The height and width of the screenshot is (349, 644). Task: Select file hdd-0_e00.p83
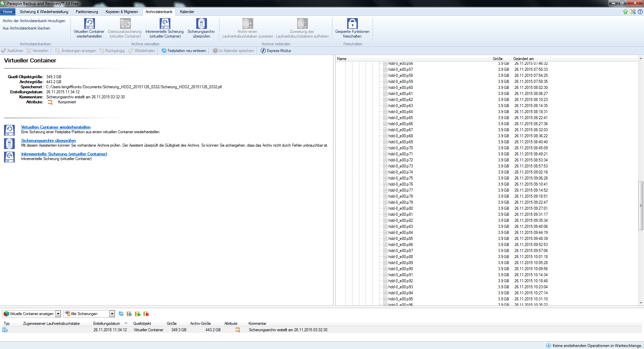point(400,227)
